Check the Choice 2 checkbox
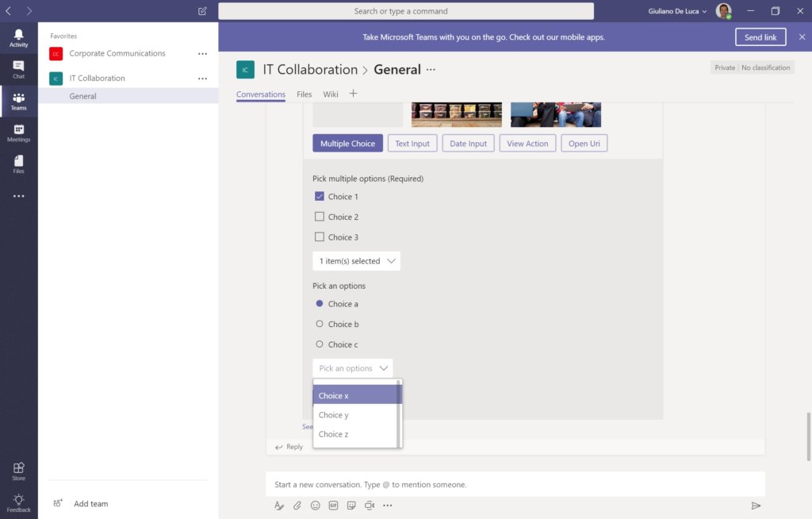This screenshot has width=812, height=519. click(x=320, y=216)
